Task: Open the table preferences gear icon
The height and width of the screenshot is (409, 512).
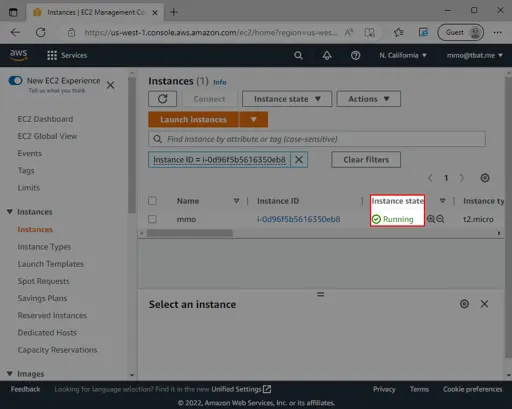Action: tap(485, 178)
